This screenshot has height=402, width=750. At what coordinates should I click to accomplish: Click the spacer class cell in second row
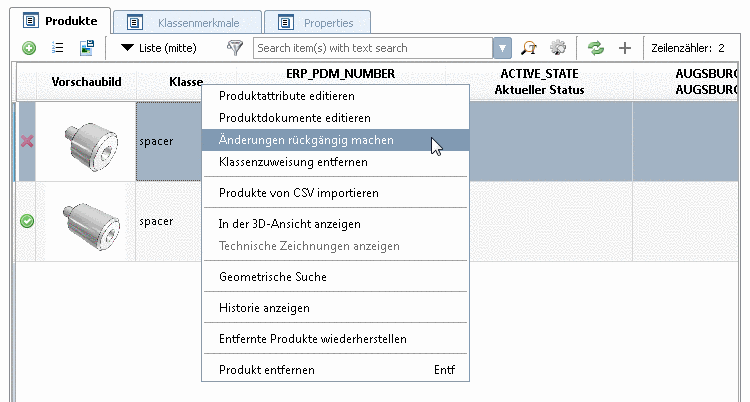[169, 221]
